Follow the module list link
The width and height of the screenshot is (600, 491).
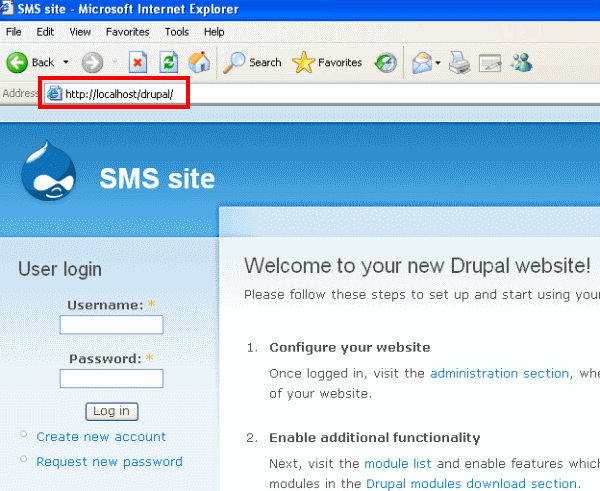[398, 463]
